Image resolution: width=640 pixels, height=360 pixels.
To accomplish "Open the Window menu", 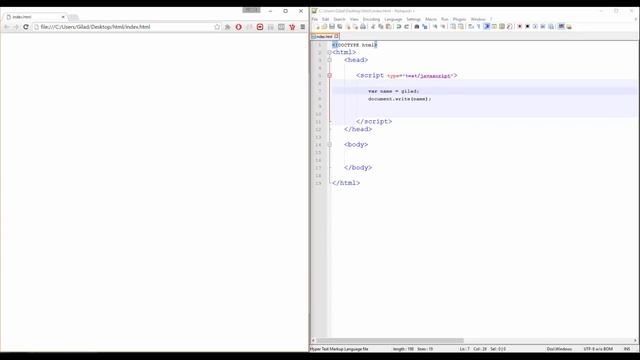I will (478, 19).
